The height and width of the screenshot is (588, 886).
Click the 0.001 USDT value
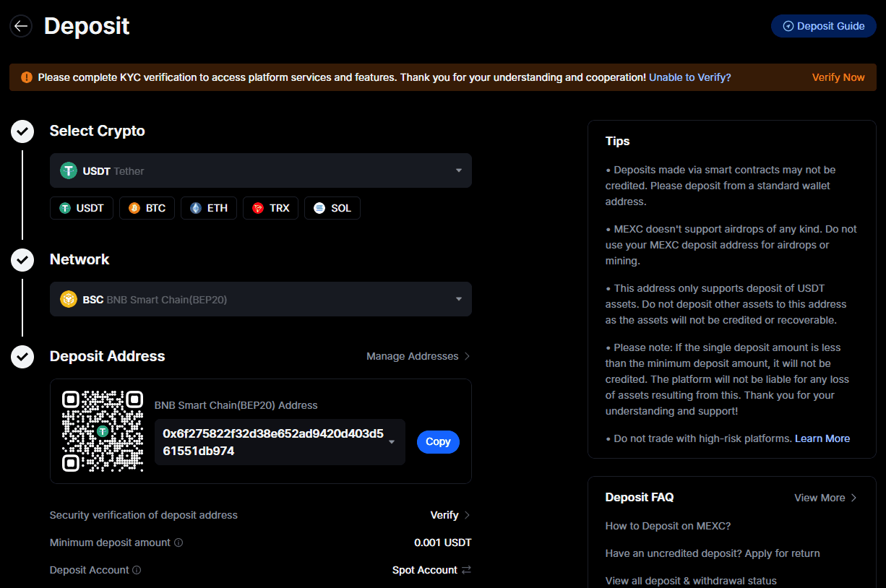[443, 542]
